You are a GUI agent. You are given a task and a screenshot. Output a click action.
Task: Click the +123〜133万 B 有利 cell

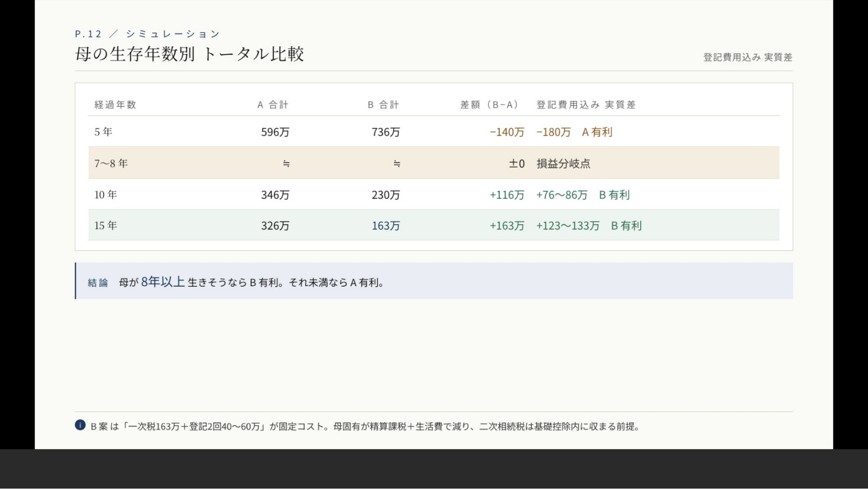[x=589, y=226]
